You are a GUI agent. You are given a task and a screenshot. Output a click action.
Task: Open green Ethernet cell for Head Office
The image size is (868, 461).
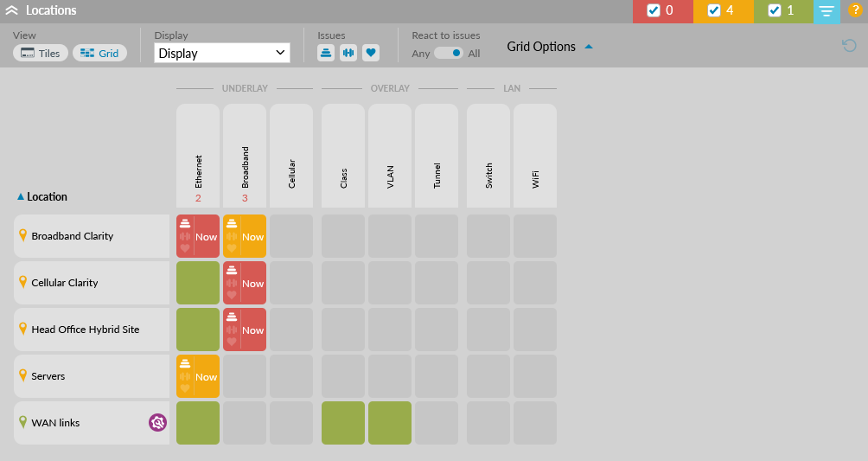point(198,330)
